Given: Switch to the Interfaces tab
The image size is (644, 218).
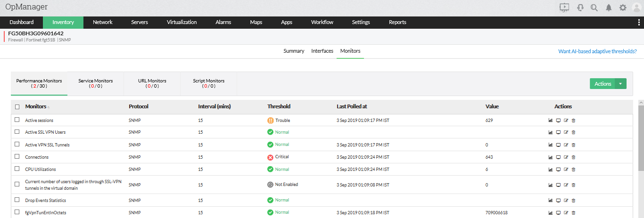Looking at the screenshot, I should point(322,51).
